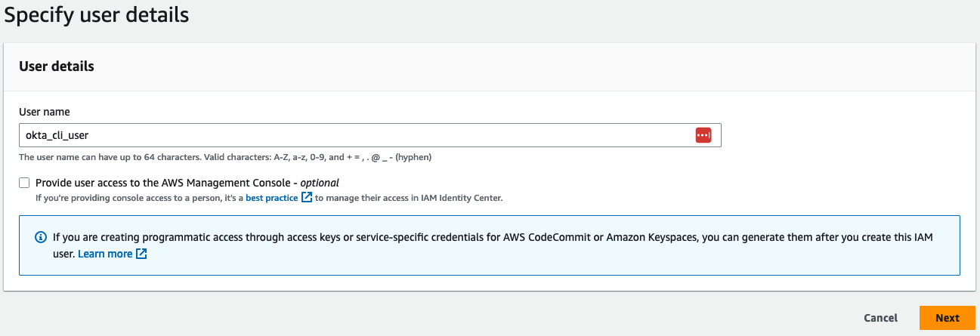The width and height of the screenshot is (980, 336).
Task: Enable the AWS Management Console access checkbox
Action: pyautogui.click(x=25, y=183)
